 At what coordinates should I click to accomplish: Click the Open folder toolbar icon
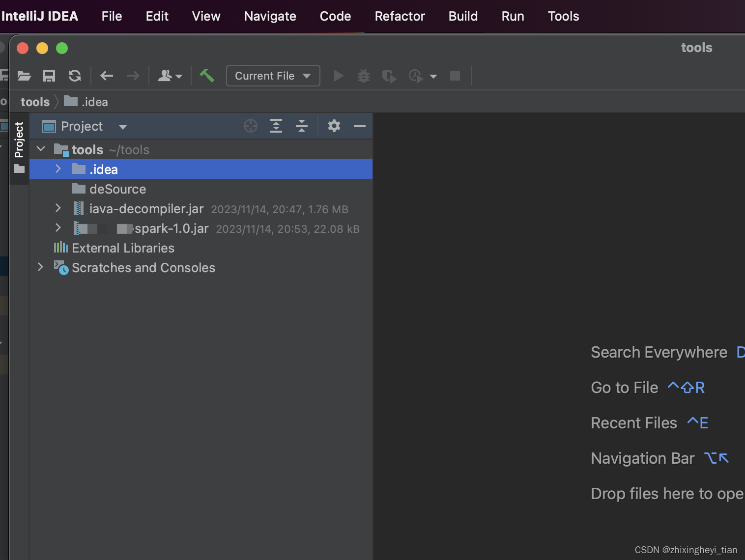coord(24,76)
